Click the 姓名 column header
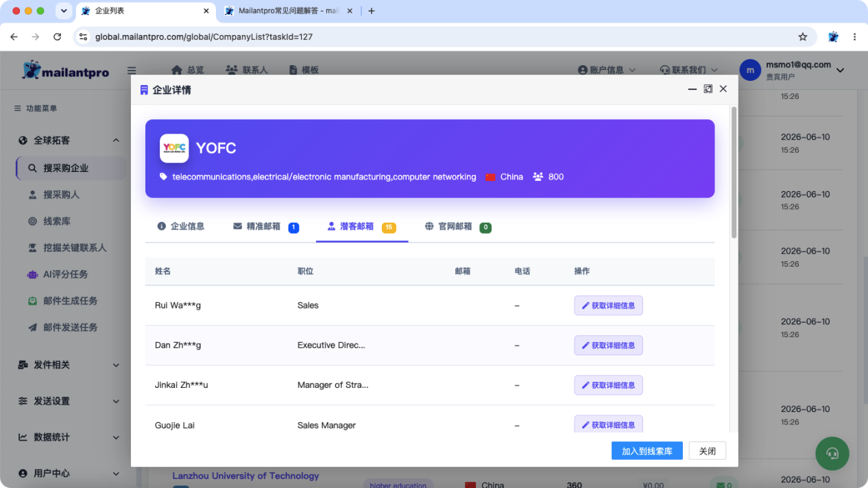The image size is (868, 488). [x=162, y=271]
